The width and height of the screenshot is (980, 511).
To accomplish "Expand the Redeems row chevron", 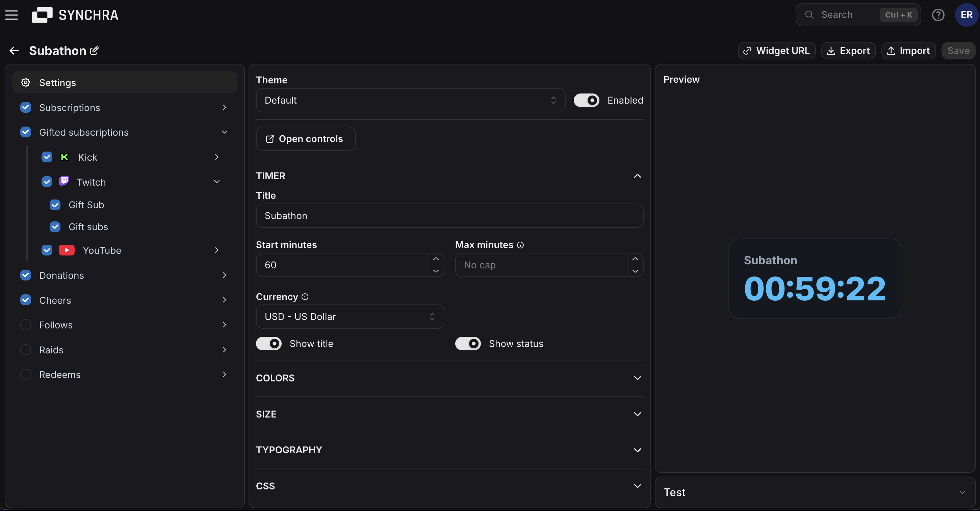I will [x=225, y=375].
